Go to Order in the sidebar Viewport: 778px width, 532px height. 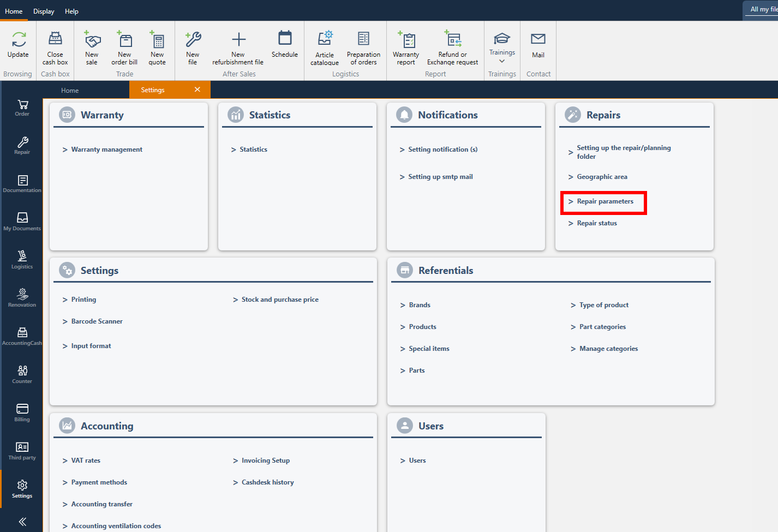tap(22, 107)
